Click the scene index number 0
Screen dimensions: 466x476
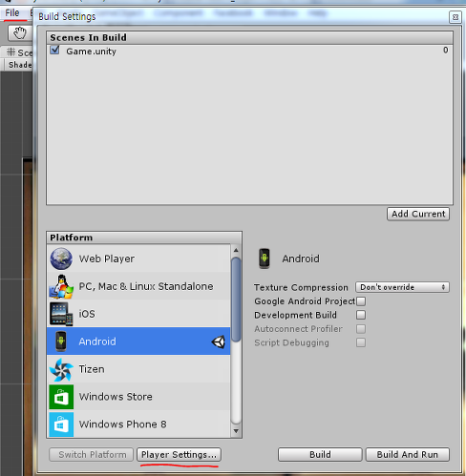[446, 50]
